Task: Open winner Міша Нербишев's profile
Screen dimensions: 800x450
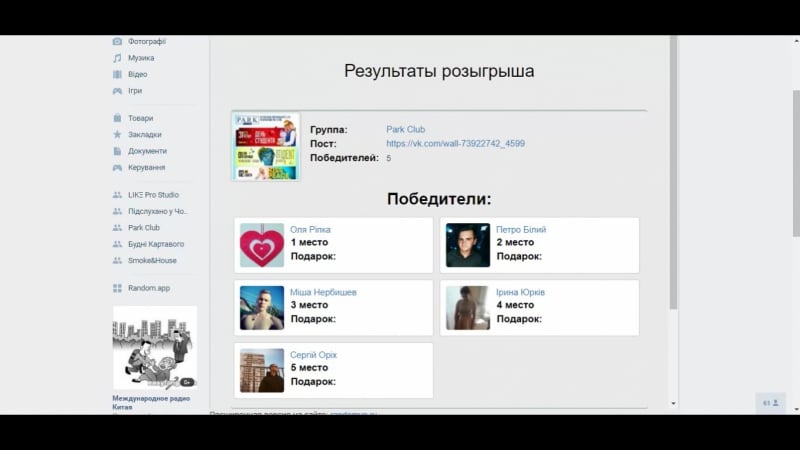Action: point(323,292)
